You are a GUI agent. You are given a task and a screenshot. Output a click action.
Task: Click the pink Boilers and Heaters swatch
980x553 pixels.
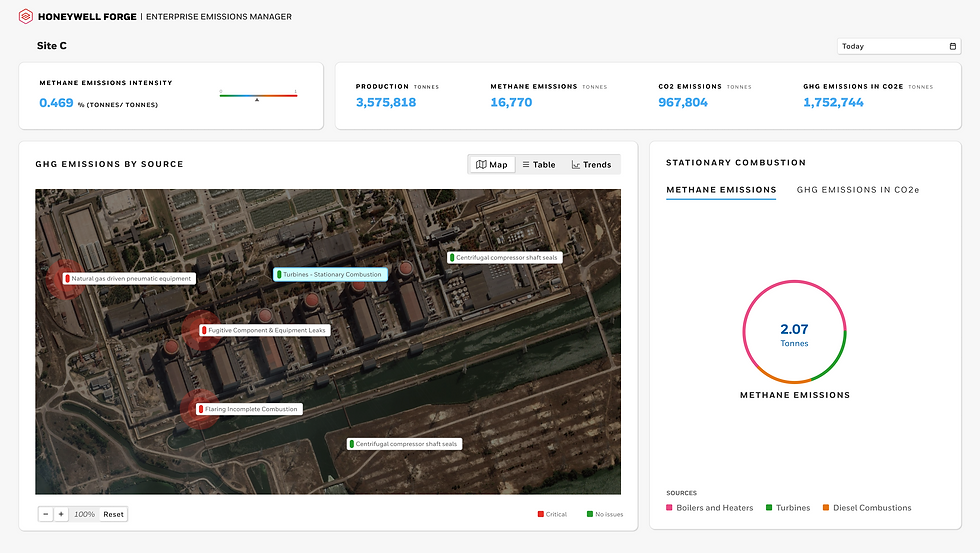[x=669, y=507]
